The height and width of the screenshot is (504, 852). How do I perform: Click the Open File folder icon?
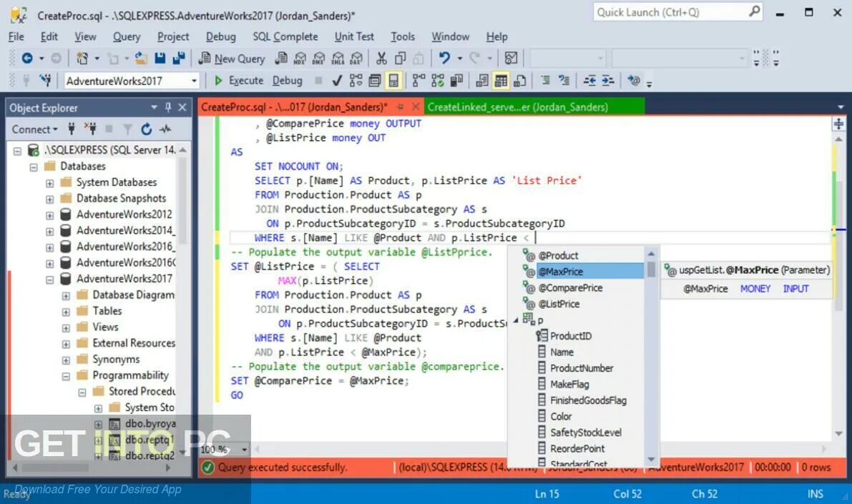[141, 58]
